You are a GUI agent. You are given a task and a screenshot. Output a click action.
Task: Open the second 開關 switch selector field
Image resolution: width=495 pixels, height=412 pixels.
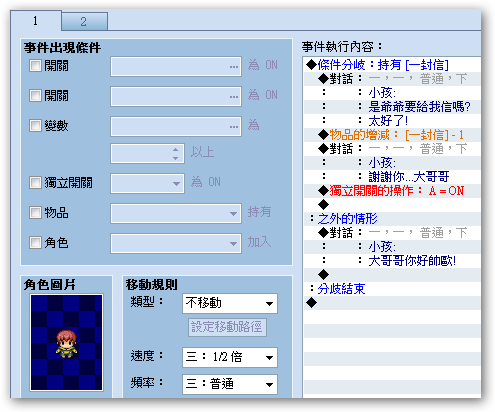(176, 97)
